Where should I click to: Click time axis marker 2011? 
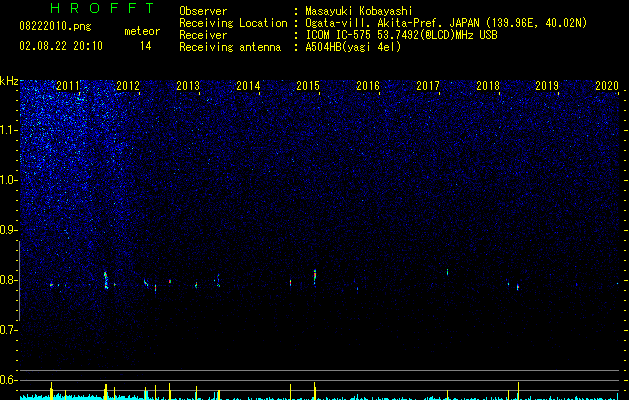(68, 86)
